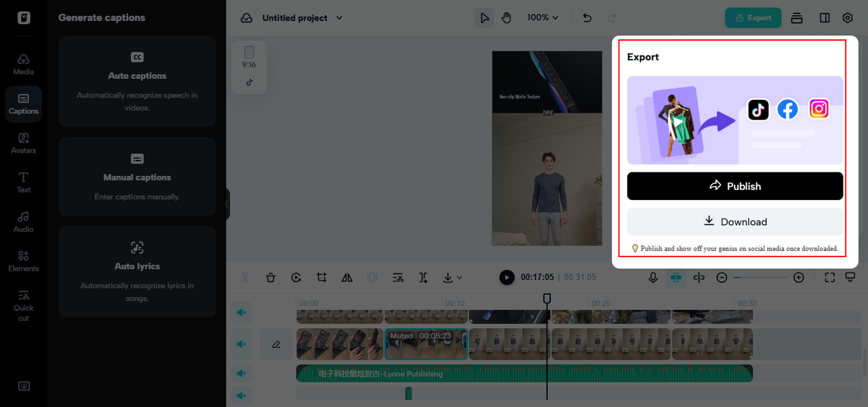Select the Lynne Publishing audio clip

click(x=524, y=373)
